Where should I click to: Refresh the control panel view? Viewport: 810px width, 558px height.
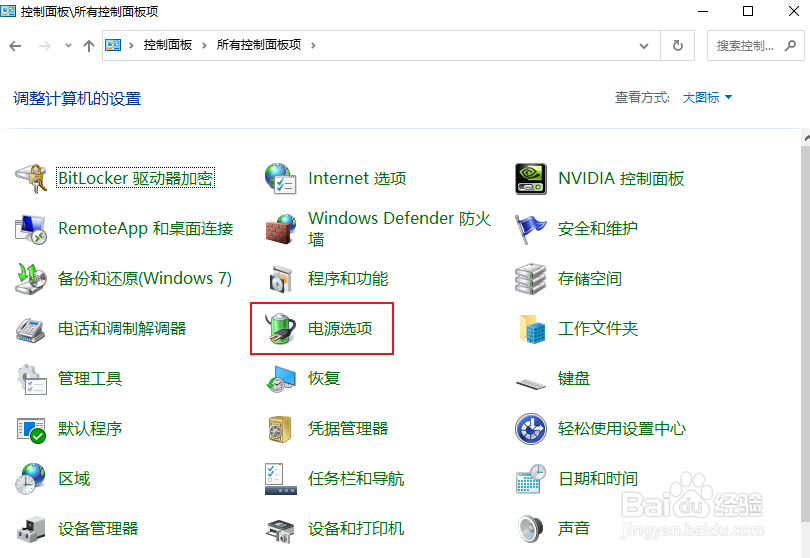pyautogui.click(x=678, y=45)
